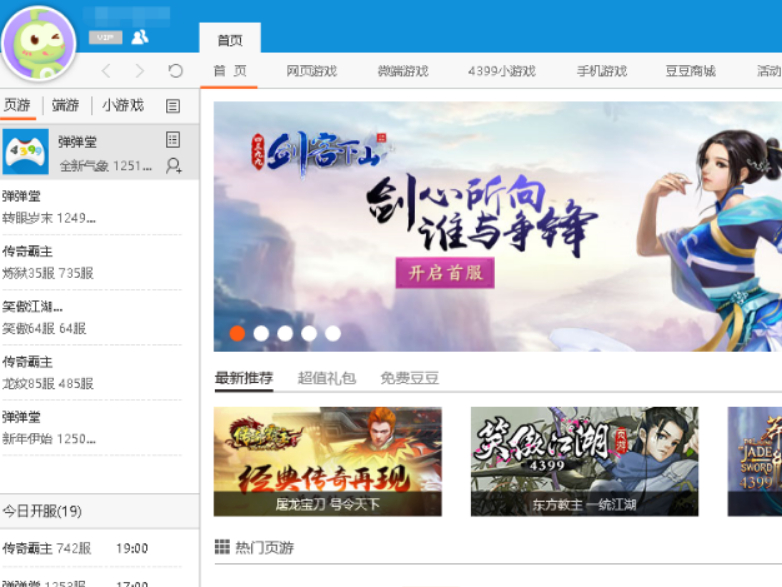The width and height of the screenshot is (782, 587).
Task: Open the 首 页 navigation item
Action: point(229,71)
